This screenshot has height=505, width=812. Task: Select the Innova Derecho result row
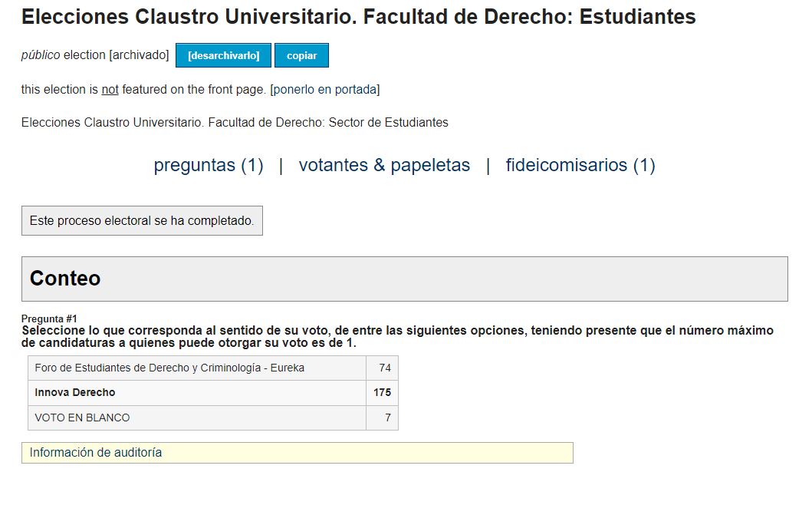(213, 392)
